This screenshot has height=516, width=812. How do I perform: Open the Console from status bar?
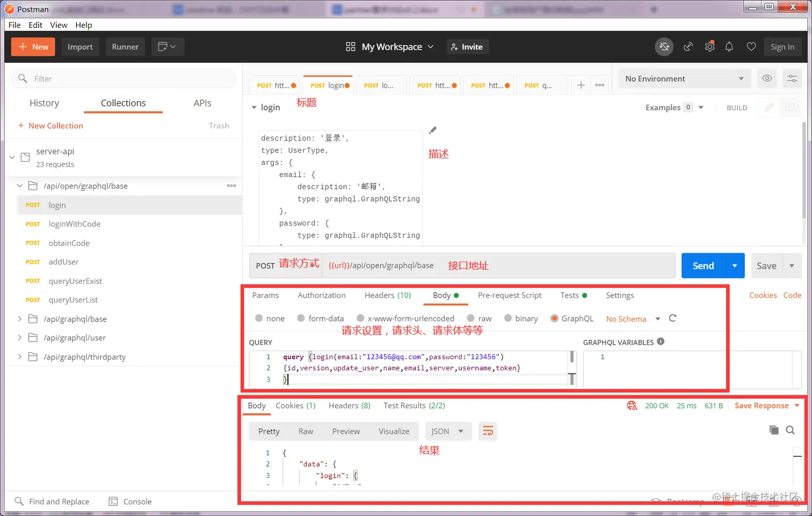coord(130,501)
